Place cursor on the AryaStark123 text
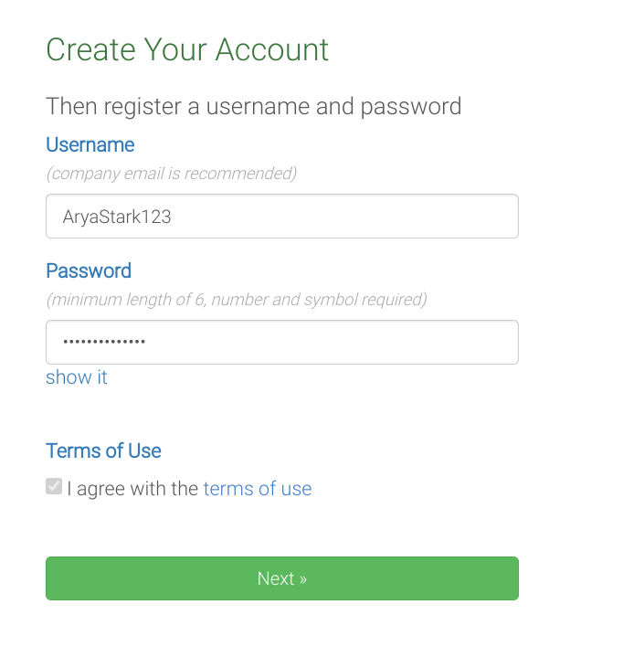 [x=117, y=217]
